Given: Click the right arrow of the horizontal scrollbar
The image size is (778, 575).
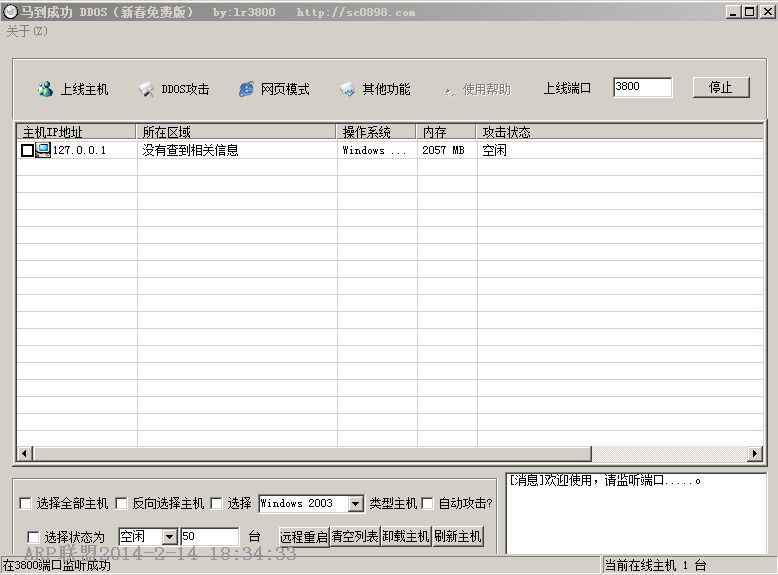Looking at the screenshot, I should [755, 454].
